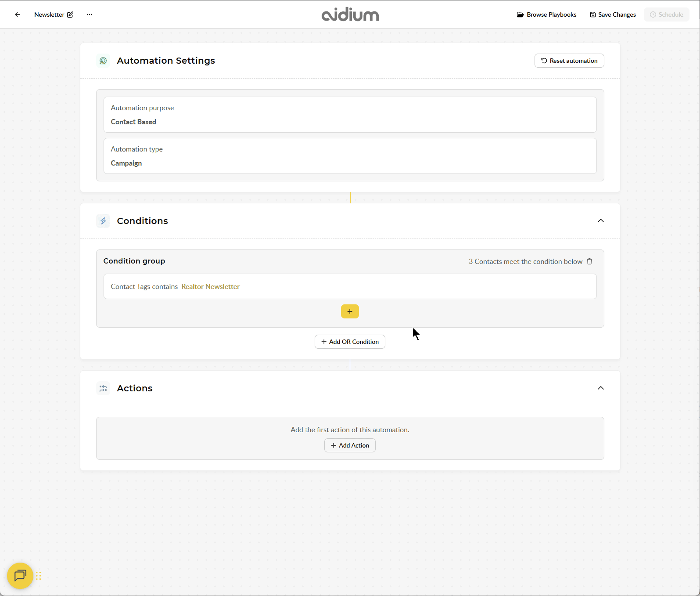Click the back arrow icon
The image size is (700, 596).
click(x=18, y=14)
